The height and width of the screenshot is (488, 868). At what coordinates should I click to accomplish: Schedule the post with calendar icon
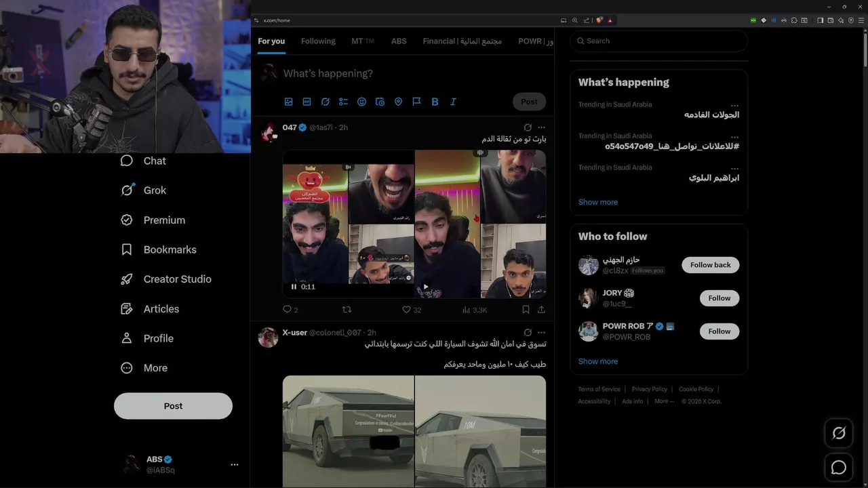[x=380, y=102]
